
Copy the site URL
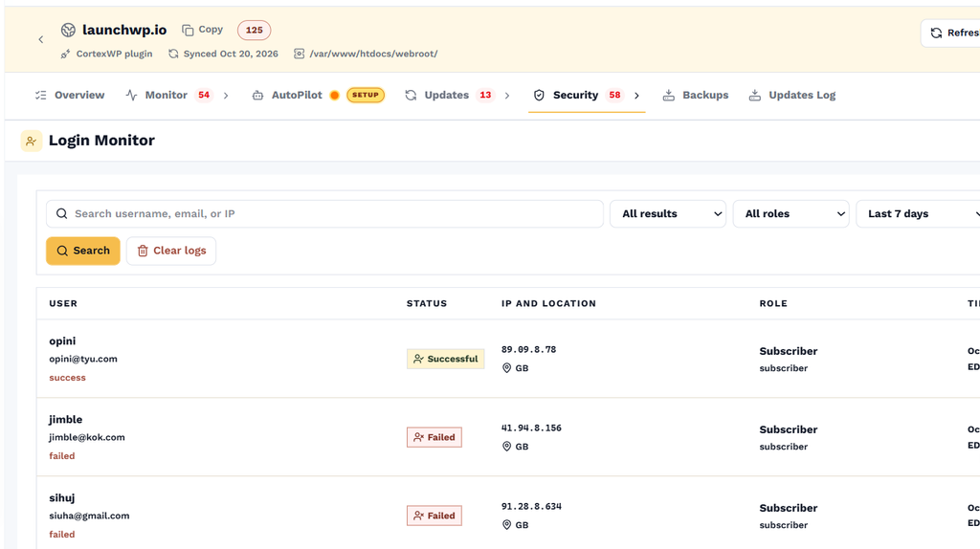pyautogui.click(x=203, y=30)
